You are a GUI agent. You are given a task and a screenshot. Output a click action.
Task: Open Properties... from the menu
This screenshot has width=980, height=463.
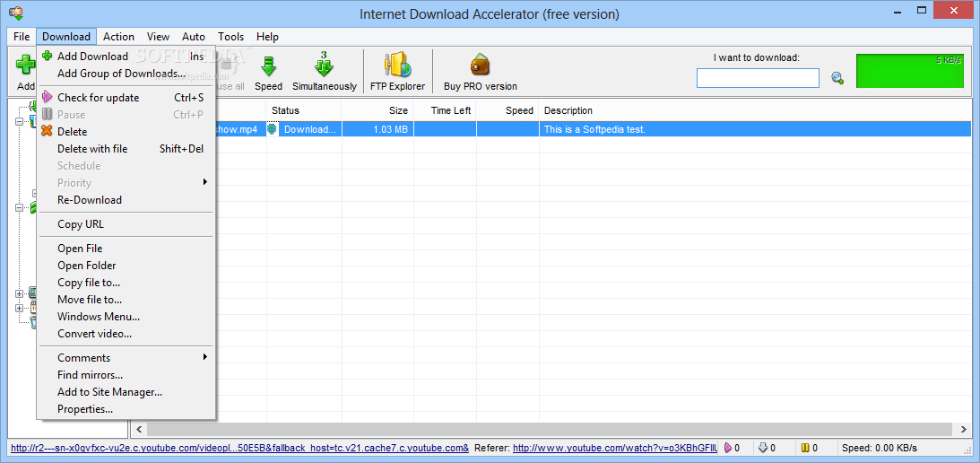pos(126,409)
